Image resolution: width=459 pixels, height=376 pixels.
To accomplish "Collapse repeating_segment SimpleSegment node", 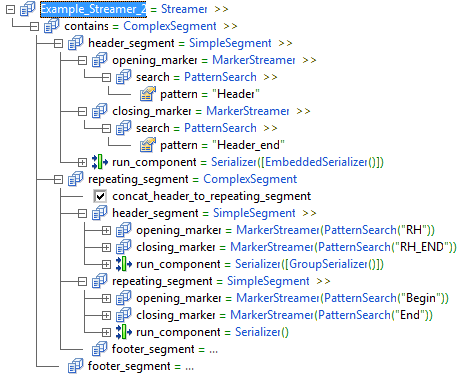I will [82, 281].
